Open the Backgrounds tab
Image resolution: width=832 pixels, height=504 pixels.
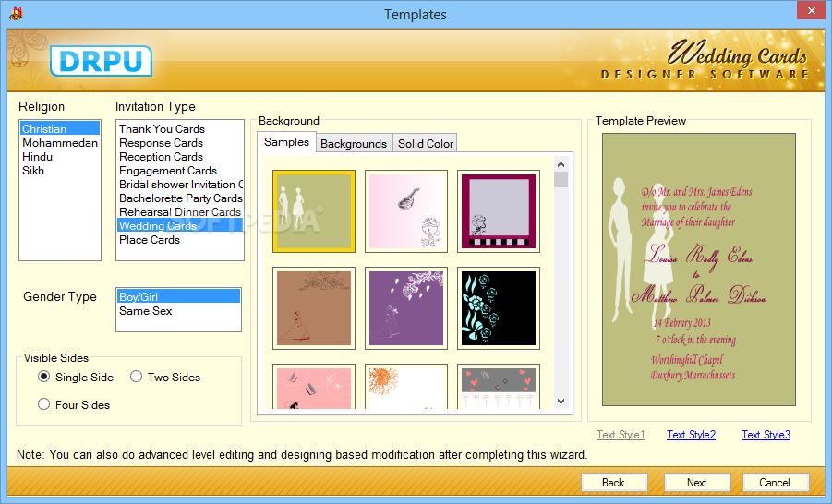(x=354, y=144)
